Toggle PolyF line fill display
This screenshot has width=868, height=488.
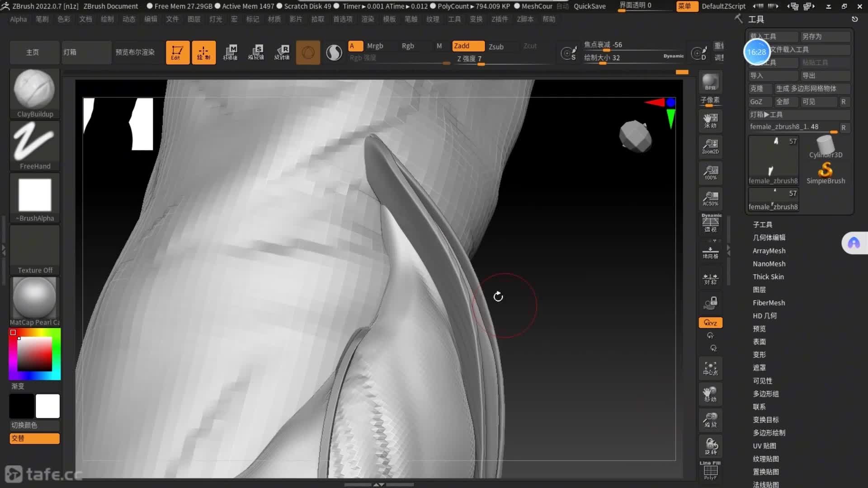pyautogui.click(x=710, y=471)
